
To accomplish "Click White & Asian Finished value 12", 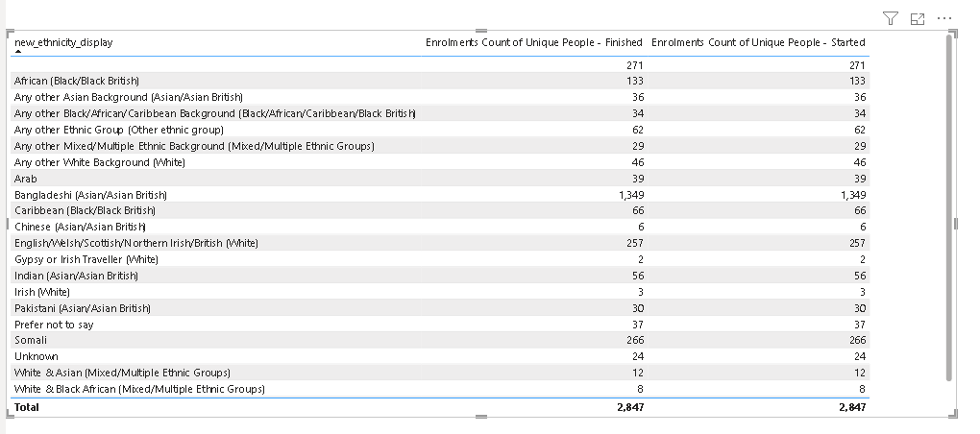I will pos(638,373).
